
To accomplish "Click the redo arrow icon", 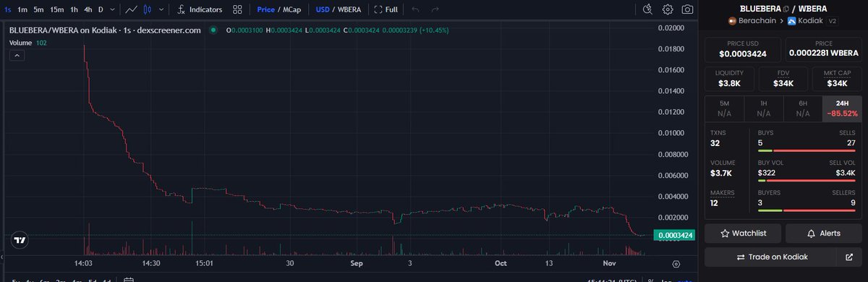I will [x=435, y=9].
